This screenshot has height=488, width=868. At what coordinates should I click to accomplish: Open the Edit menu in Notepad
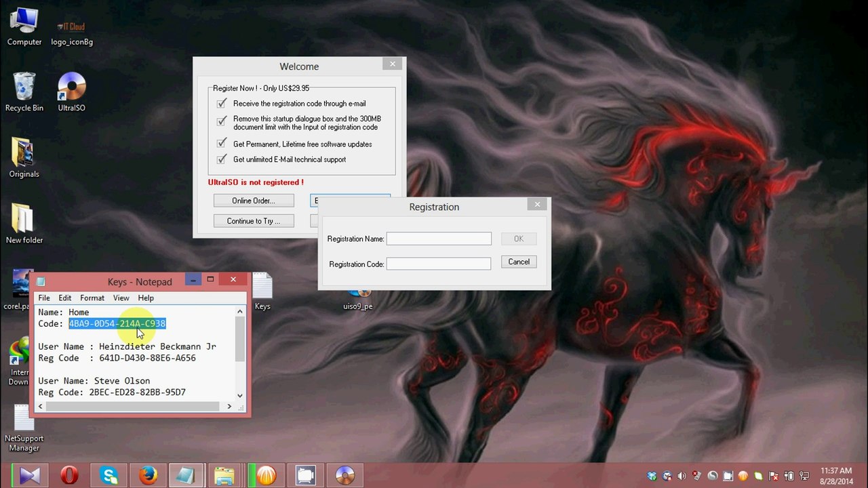point(65,298)
